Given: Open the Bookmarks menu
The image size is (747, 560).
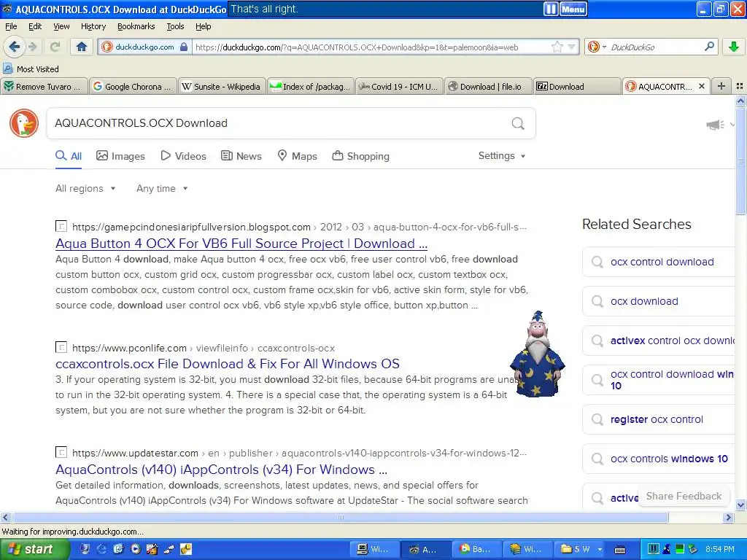Looking at the screenshot, I should pos(136,26).
